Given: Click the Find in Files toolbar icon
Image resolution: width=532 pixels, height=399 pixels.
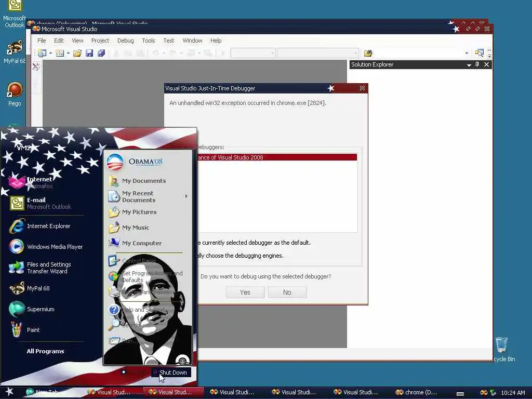Looking at the screenshot, I should tap(368, 54).
